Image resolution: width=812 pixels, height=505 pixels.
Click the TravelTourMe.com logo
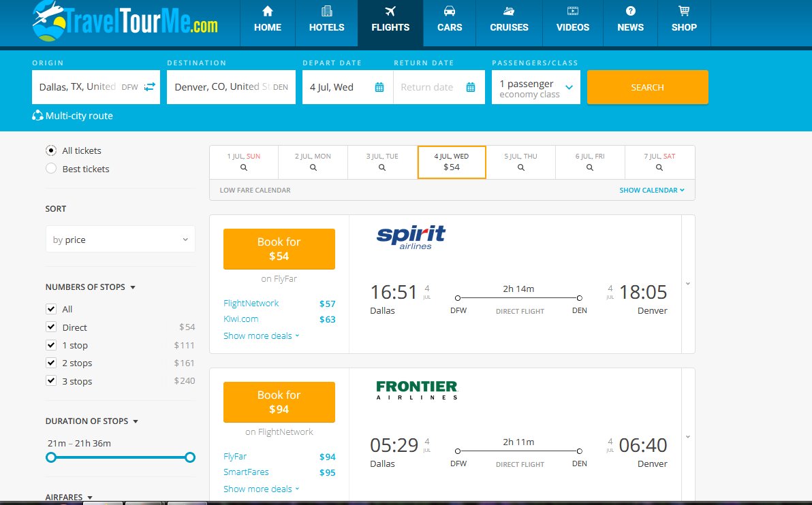(x=125, y=20)
